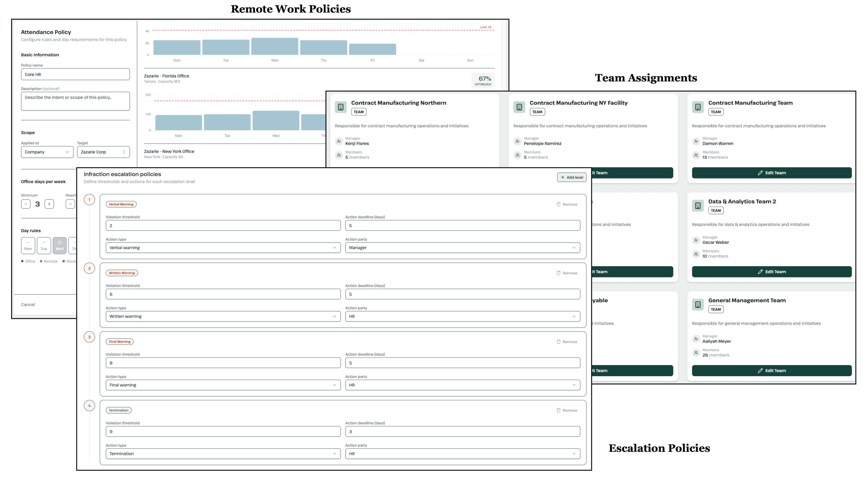Screen dimensions: 868x483
Task: Toggle the Tue day rule
Action: coord(44,245)
